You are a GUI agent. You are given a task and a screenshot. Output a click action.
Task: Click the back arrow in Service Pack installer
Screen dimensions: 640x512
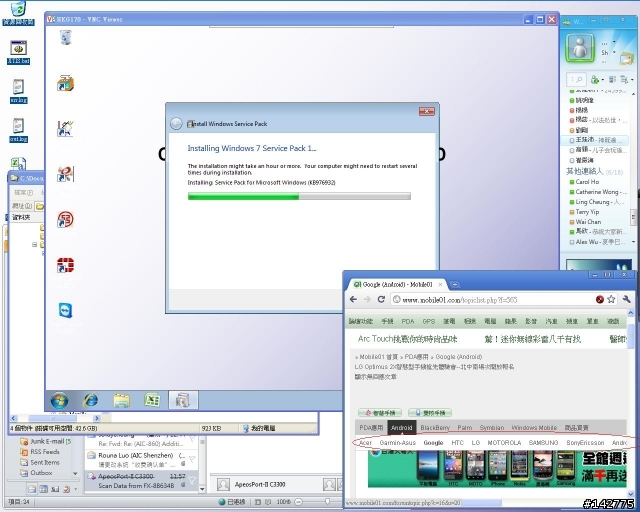tap(176, 124)
